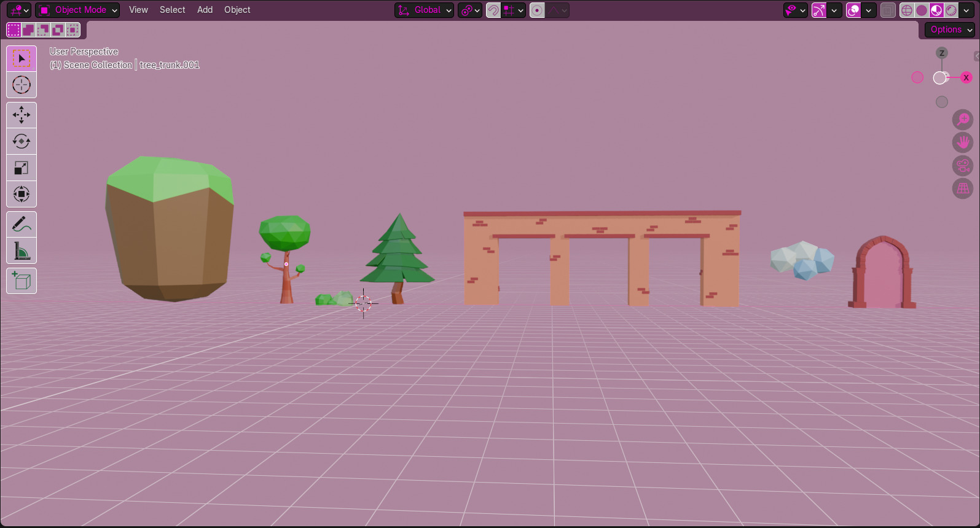The width and height of the screenshot is (980, 528).
Task: Activate the Annotate tool
Action: 22,224
